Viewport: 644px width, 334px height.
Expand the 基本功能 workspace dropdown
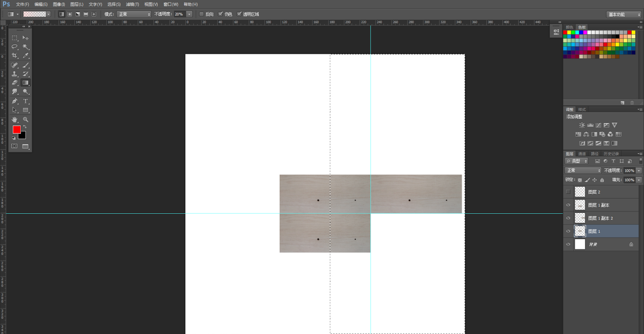[623, 15]
